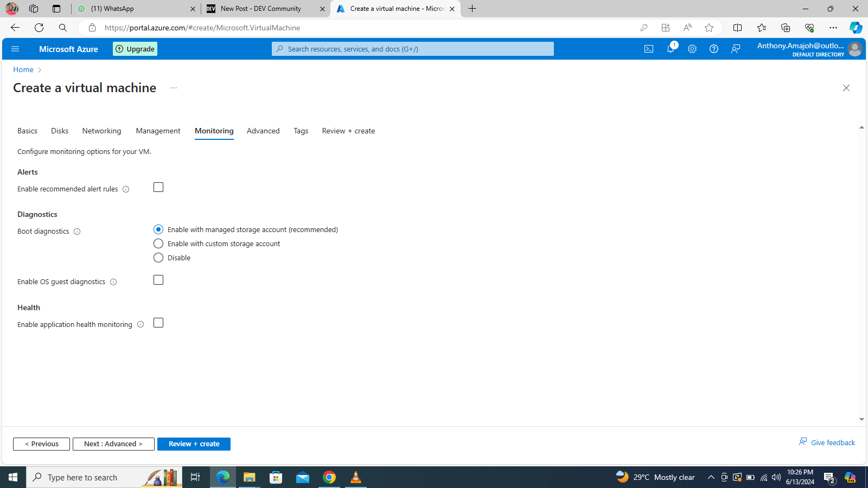Open the account profile avatar

coord(855,49)
